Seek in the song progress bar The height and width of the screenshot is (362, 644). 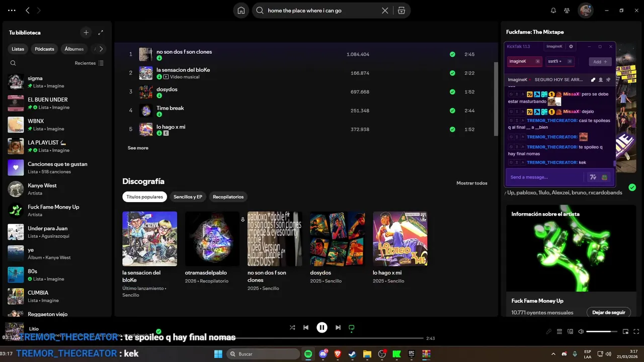tap(322, 338)
